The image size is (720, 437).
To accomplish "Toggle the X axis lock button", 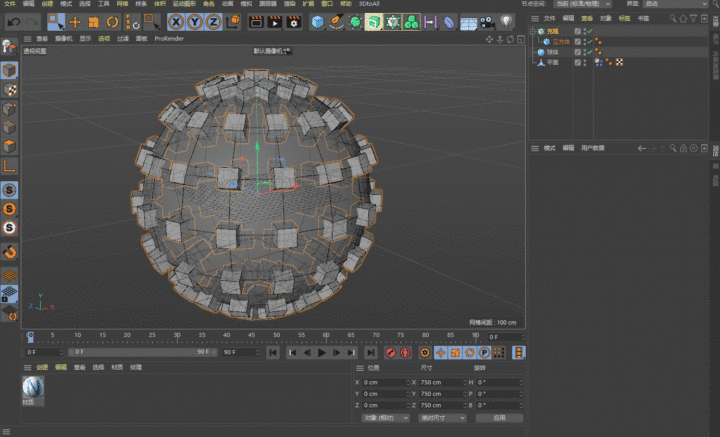I will point(176,21).
